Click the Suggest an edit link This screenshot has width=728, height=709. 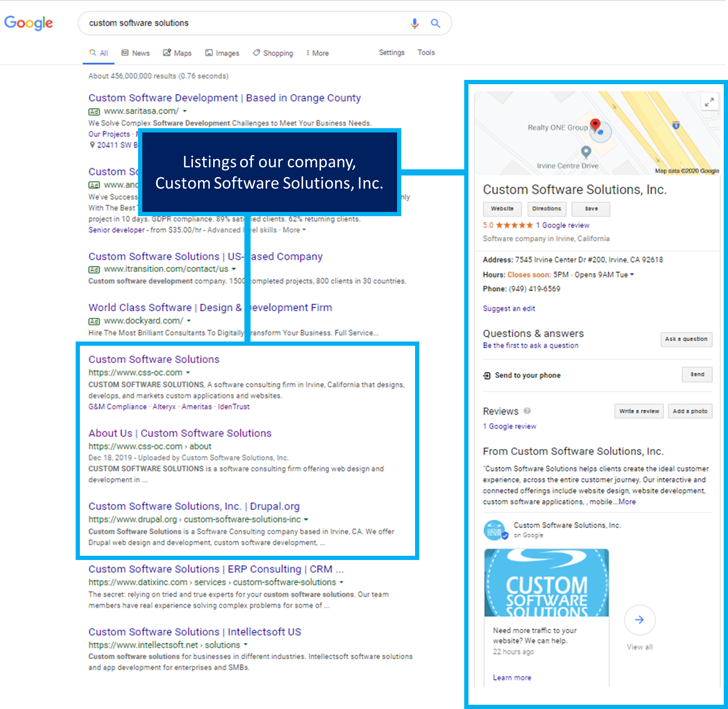509,308
